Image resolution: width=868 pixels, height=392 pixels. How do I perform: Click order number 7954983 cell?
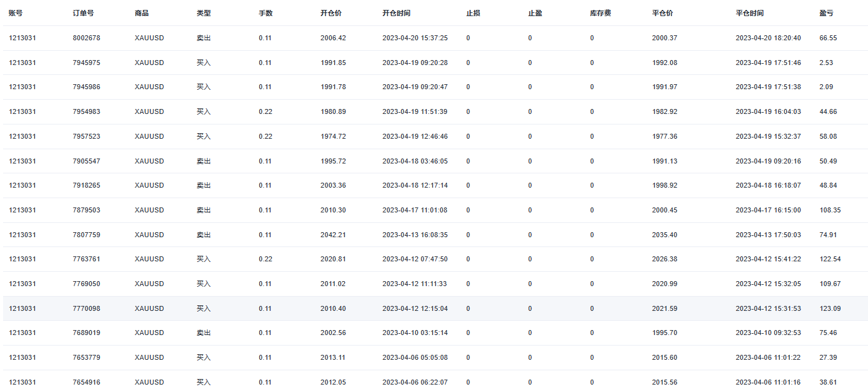tap(86, 111)
